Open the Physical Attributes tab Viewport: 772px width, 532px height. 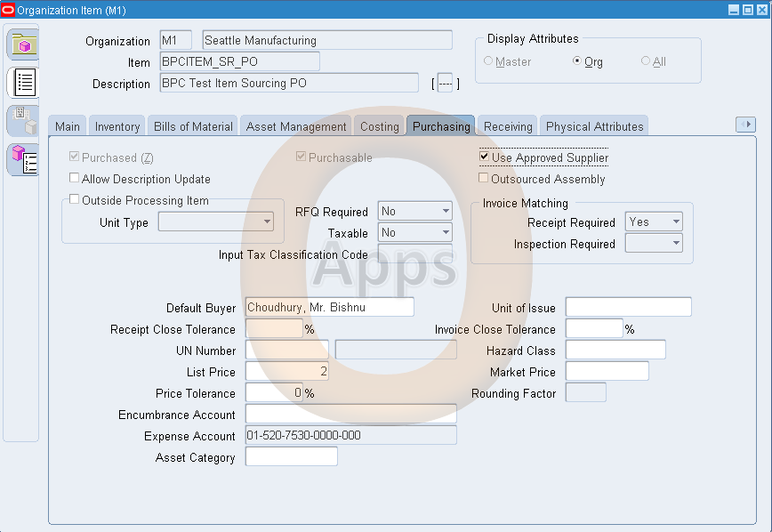pos(594,125)
